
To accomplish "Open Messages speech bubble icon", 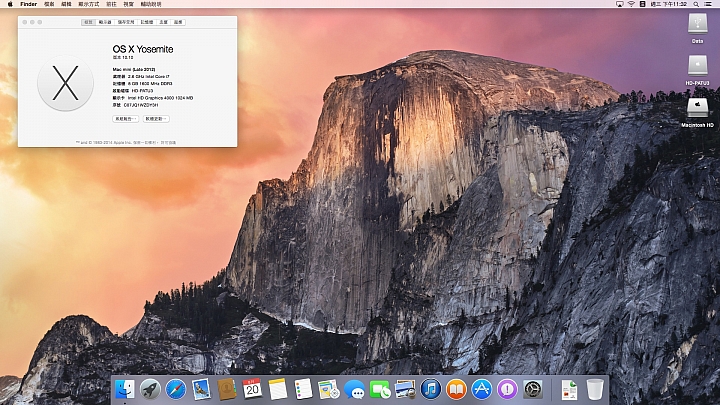I will [354, 389].
